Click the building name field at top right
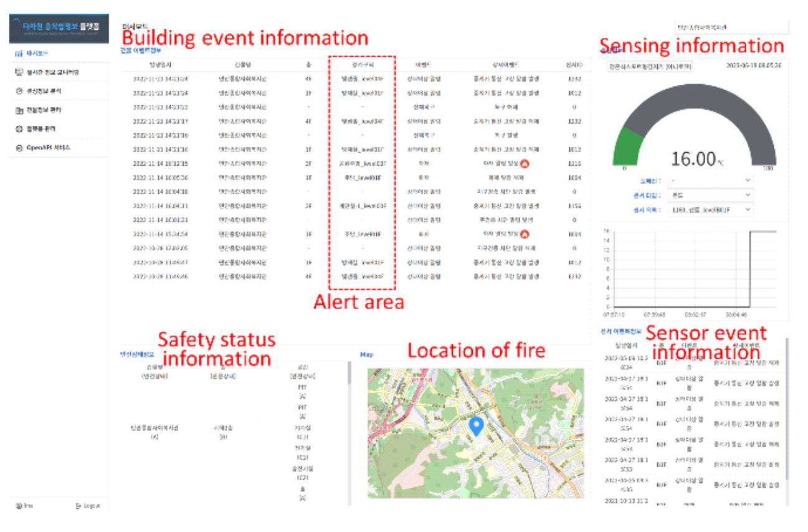Viewport: 808px width, 532px height. [x=731, y=28]
